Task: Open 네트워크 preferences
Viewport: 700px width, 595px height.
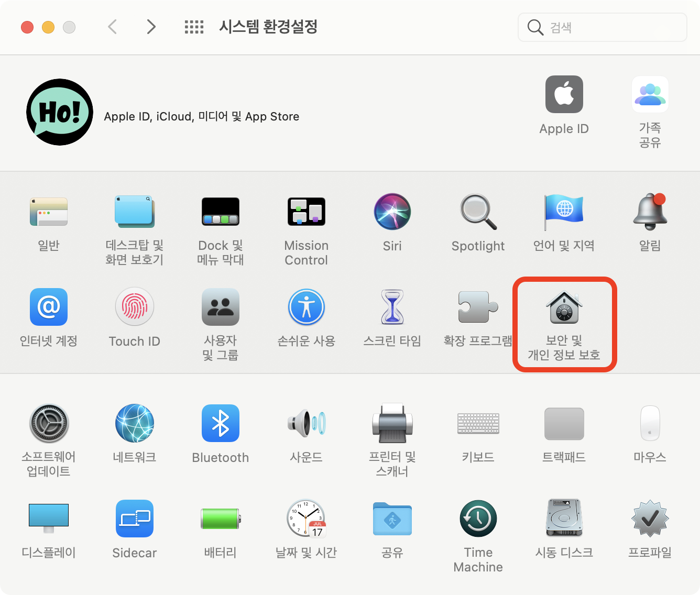Action: [x=135, y=423]
